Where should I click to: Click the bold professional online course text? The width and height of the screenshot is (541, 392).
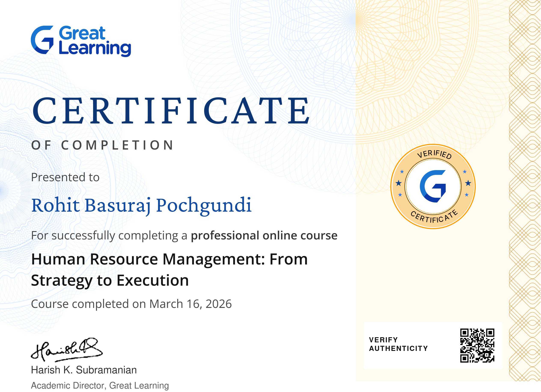pos(264,236)
